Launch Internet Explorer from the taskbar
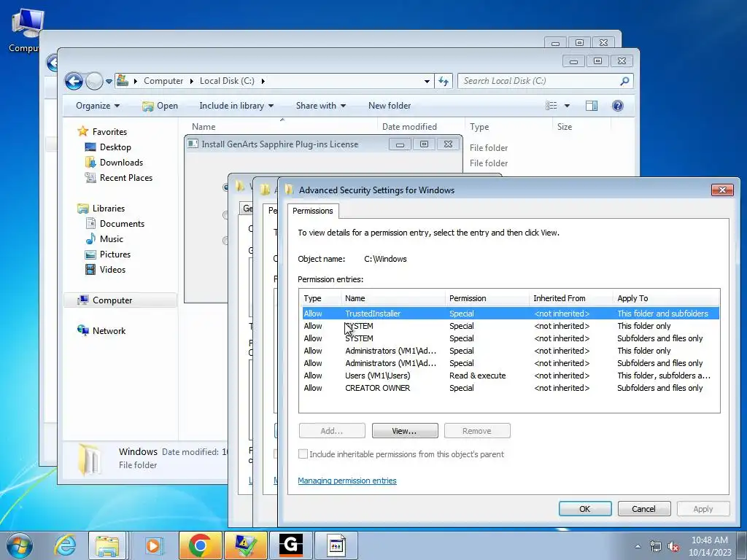The width and height of the screenshot is (747, 560). 65,545
